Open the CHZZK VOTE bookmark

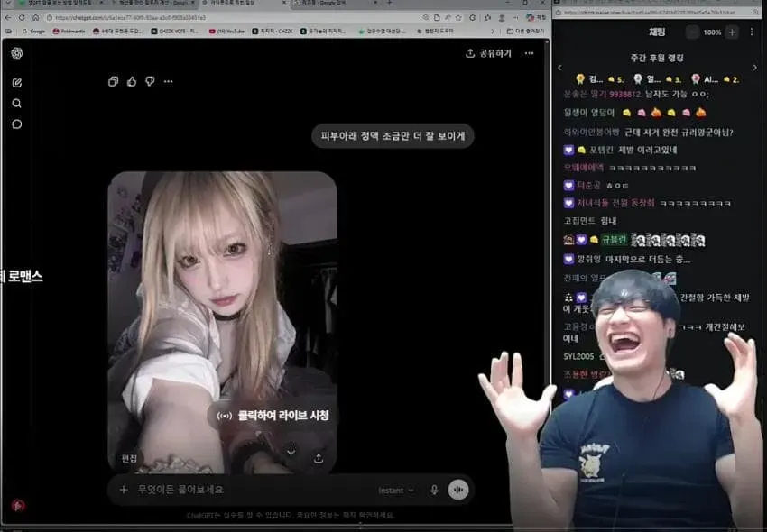tap(175, 32)
